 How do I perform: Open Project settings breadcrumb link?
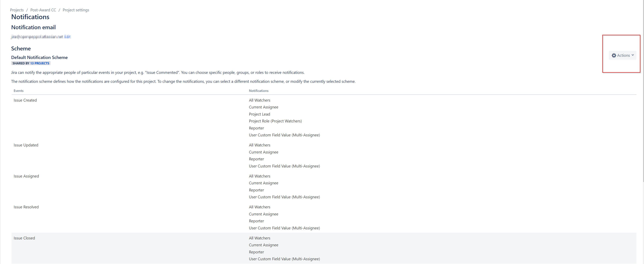point(76,10)
